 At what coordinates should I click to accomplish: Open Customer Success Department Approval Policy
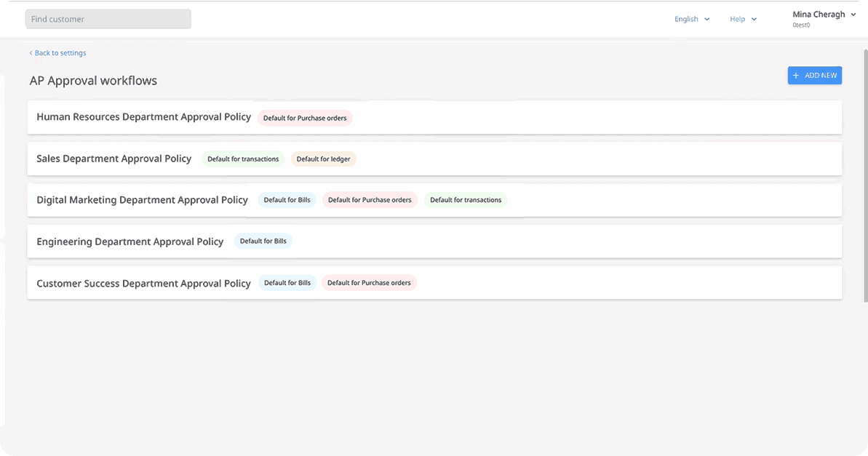(143, 284)
